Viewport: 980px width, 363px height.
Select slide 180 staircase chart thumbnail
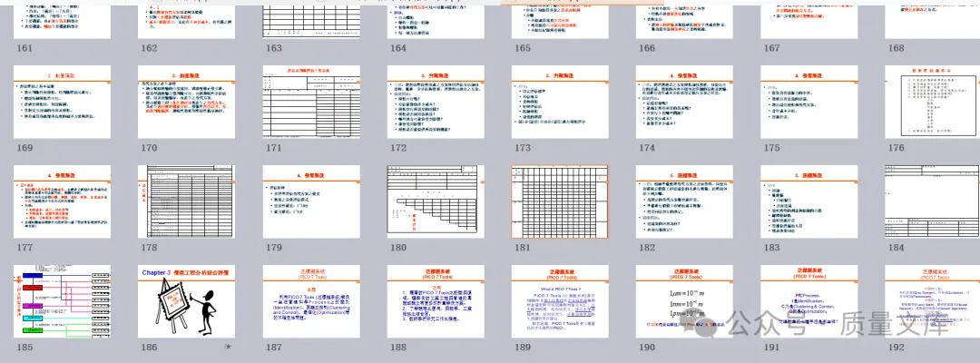point(436,201)
